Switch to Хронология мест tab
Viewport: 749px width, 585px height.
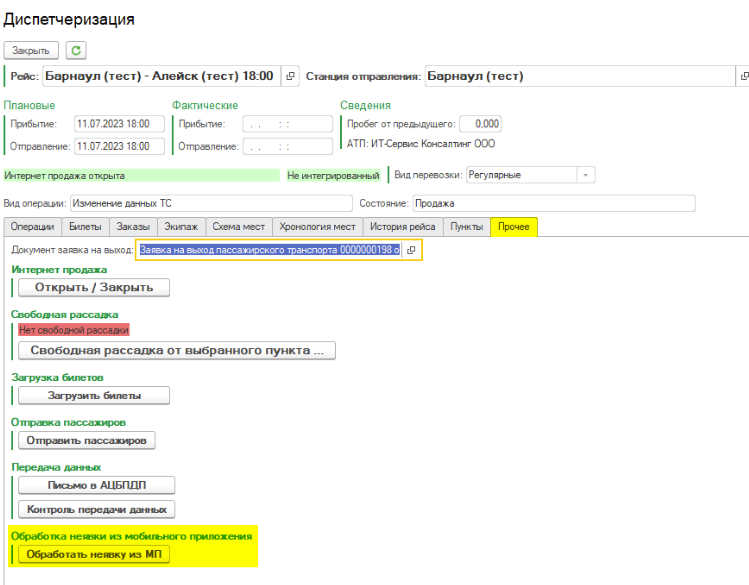click(317, 227)
